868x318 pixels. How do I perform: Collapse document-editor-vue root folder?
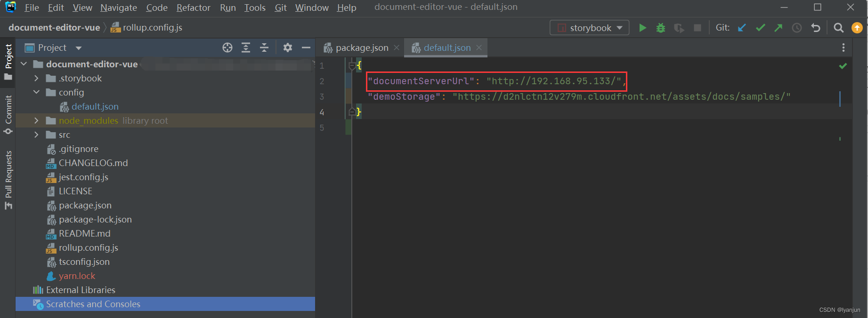24,64
